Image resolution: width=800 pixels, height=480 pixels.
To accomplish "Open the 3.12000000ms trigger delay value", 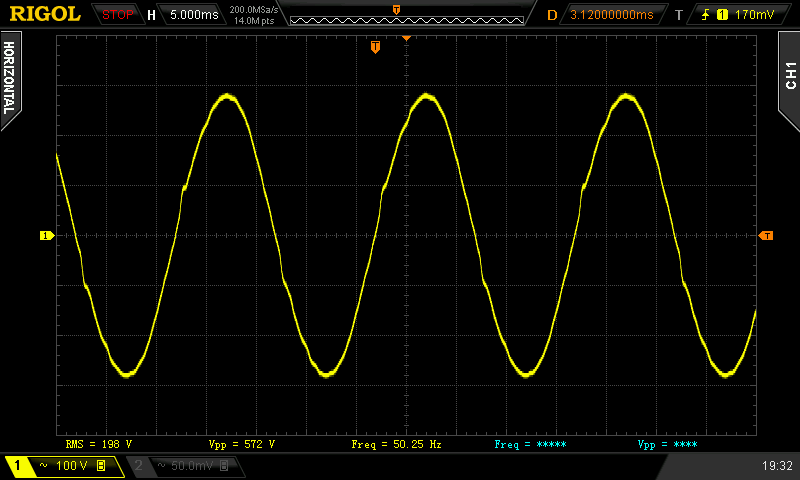I will [611, 15].
